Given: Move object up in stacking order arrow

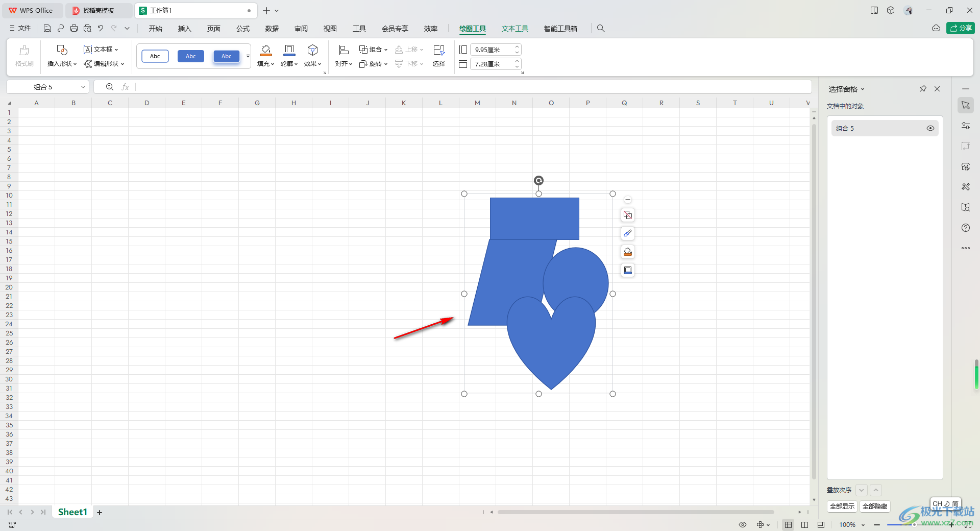Looking at the screenshot, I should (x=876, y=490).
